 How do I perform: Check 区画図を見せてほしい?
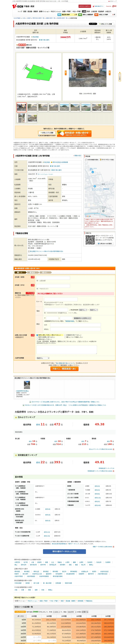(x=65, y=335)
